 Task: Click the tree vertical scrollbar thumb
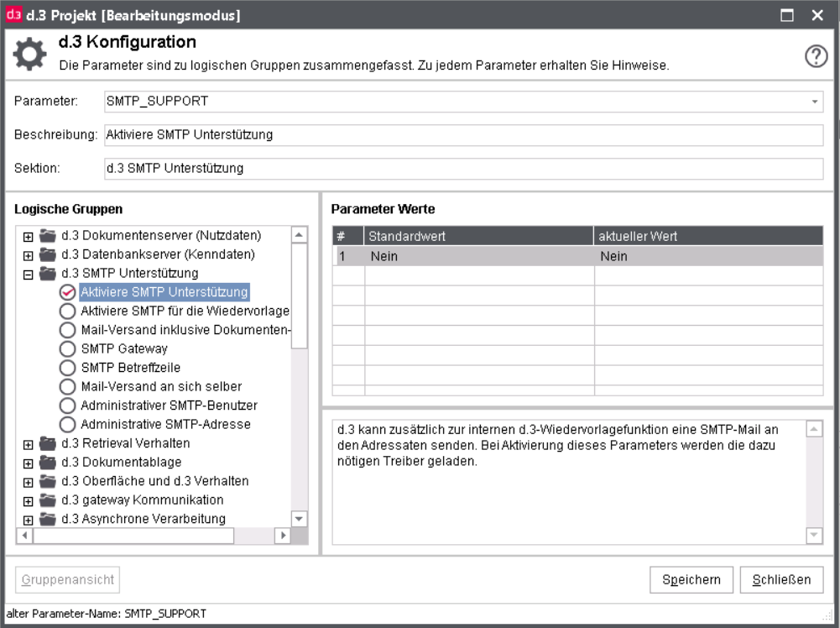(299, 296)
